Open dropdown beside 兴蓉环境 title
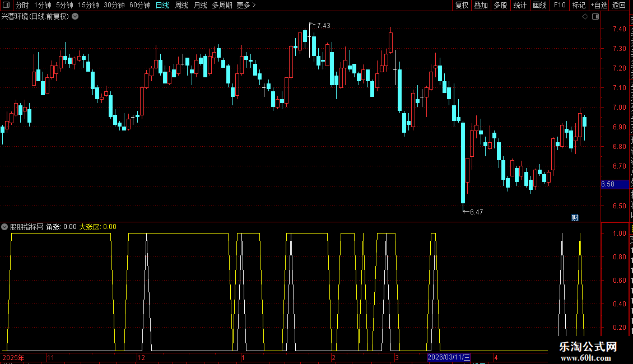 pos(75,17)
